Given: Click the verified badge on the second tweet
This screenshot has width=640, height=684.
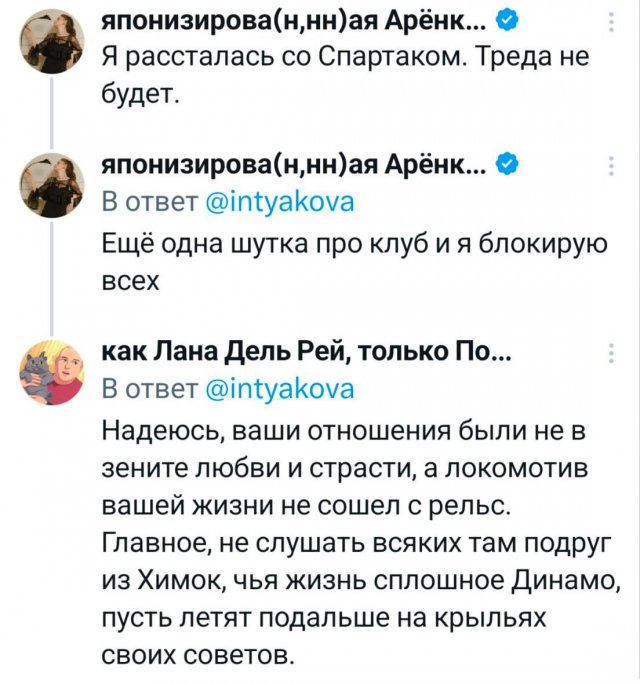Looking at the screenshot, I should point(506,164).
